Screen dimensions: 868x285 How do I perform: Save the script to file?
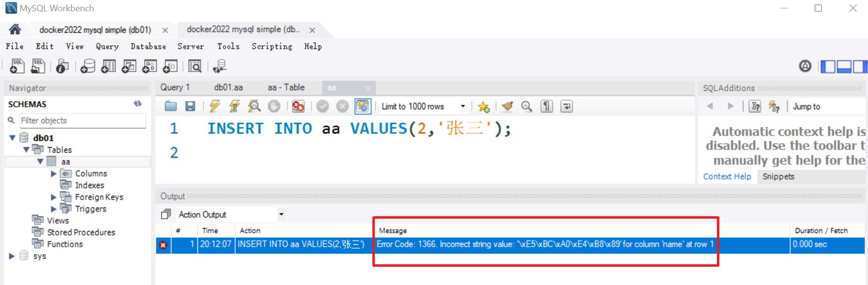point(190,106)
